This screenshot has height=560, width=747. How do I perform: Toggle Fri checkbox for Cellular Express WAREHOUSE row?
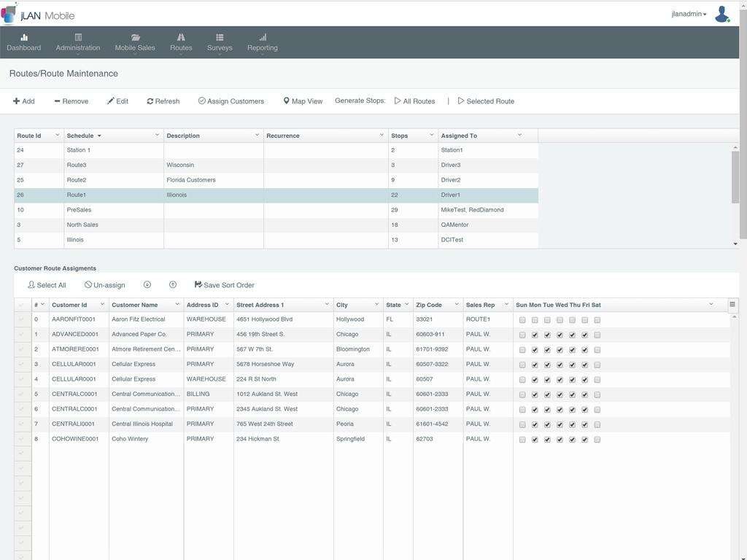point(584,379)
